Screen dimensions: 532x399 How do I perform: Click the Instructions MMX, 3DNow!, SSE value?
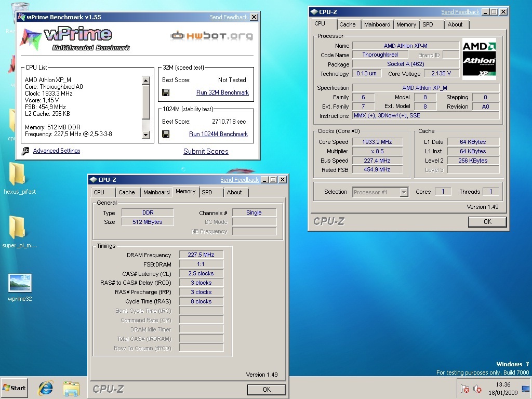(425, 116)
